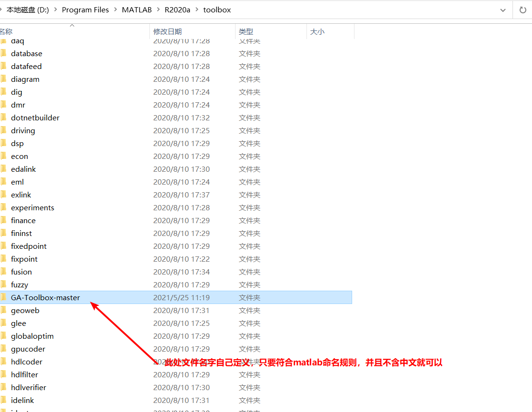532x412 pixels.
Task: Select the geoweb folder icon
Action: pos(3,310)
